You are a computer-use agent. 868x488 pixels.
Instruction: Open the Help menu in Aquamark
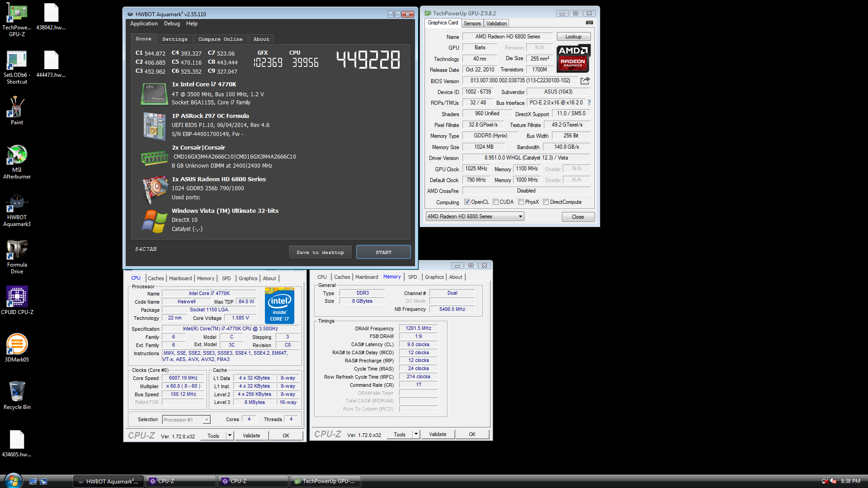192,23
